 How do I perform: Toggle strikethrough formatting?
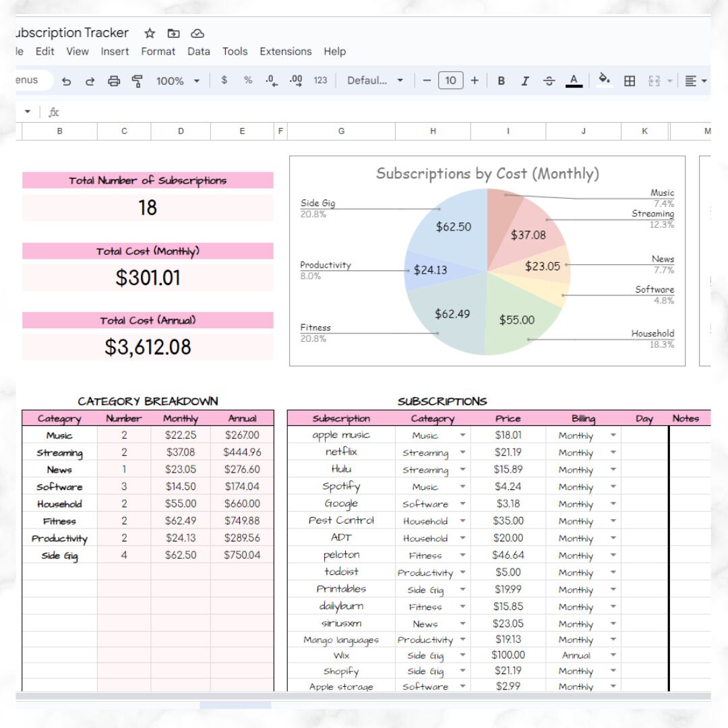[549, 80]
